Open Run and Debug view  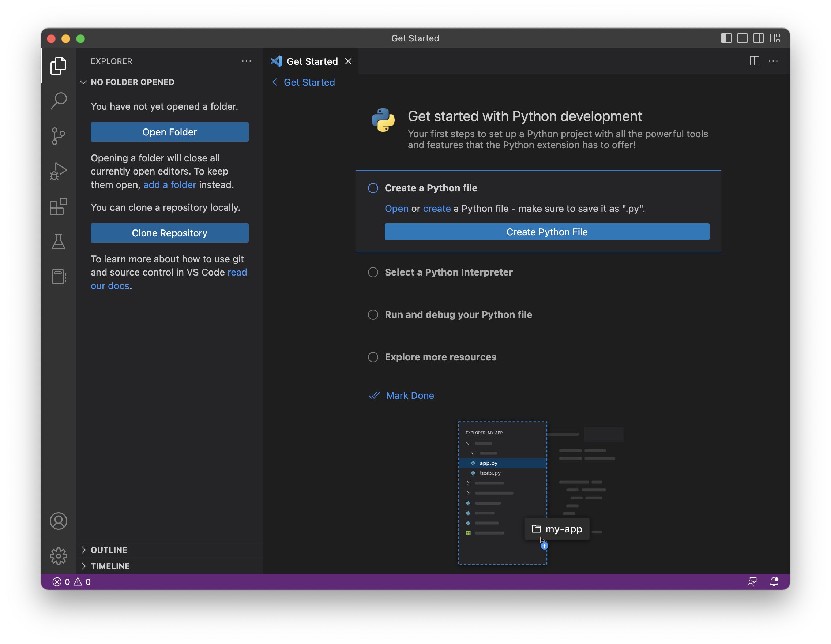[x=58, y=171]
